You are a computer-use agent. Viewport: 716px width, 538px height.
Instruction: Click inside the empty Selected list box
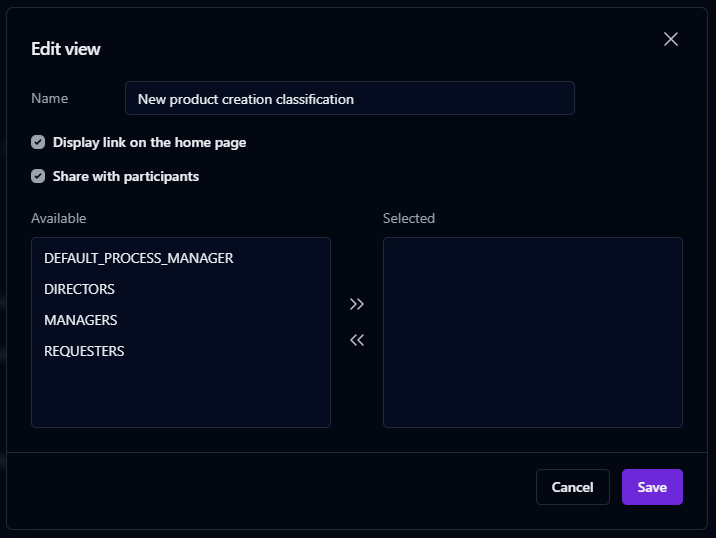tap(532, 332)
